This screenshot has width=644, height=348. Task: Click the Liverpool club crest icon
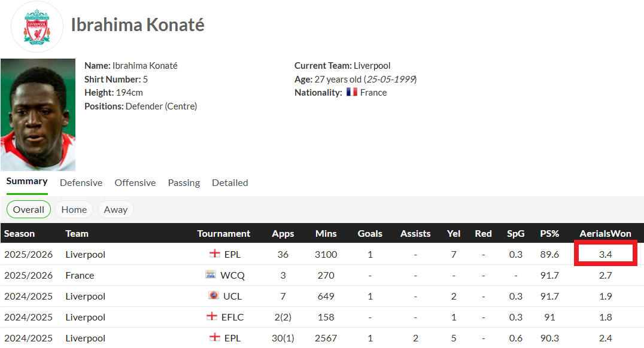(x=37, y=27)
